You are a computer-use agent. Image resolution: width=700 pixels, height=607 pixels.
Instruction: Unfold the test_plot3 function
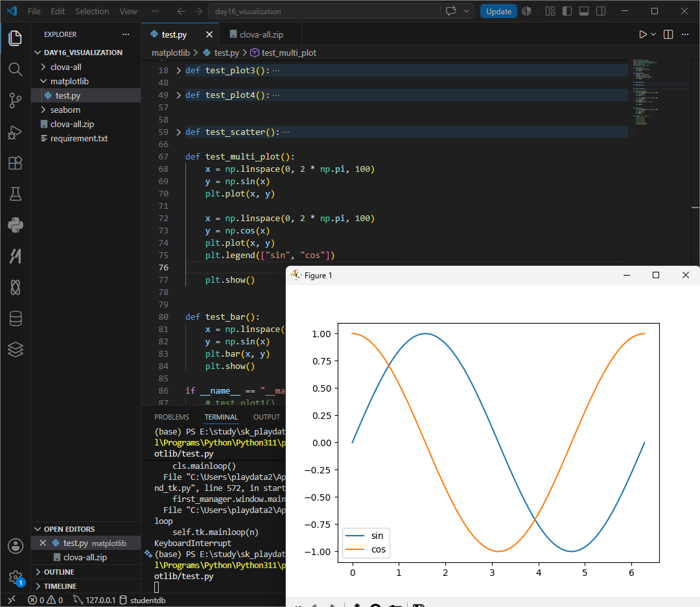pyautogui.click(x=179, y=71)
